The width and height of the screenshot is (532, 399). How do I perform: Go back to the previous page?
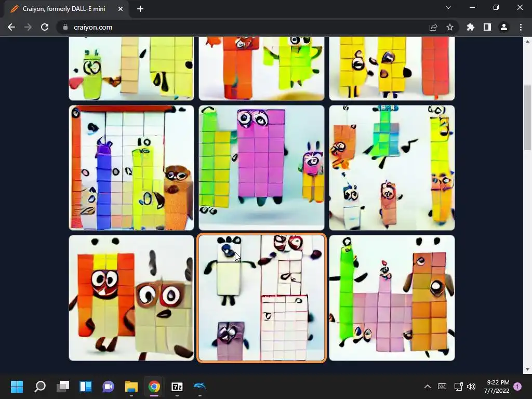pyautogui.click(x=11, y=27)
